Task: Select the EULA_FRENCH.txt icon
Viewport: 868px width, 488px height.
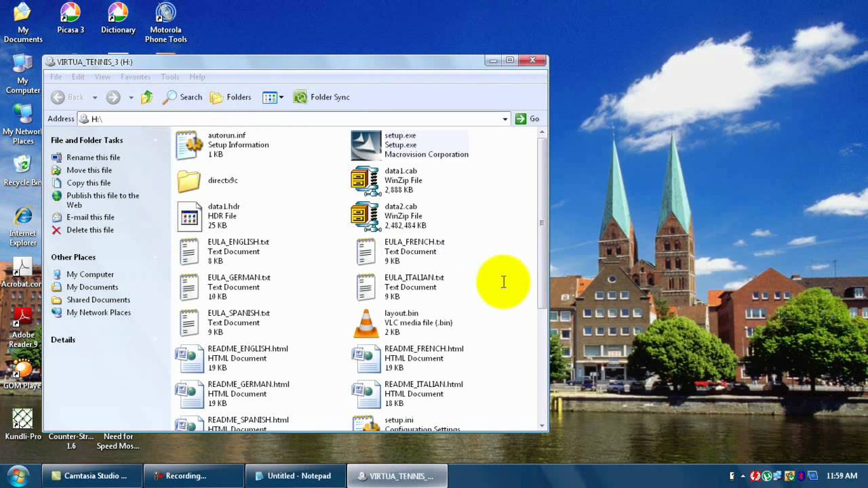Action: point(366,251)
